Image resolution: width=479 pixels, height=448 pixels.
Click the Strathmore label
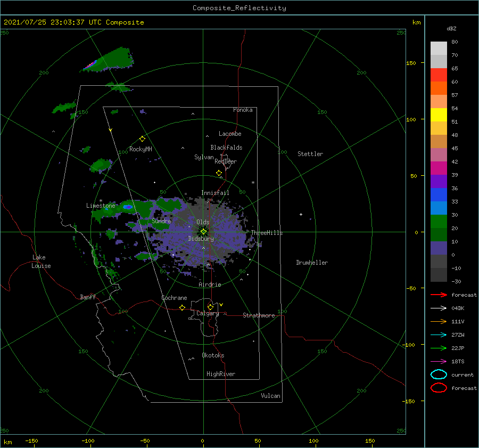pyautogui.click(x=259, y=315)
